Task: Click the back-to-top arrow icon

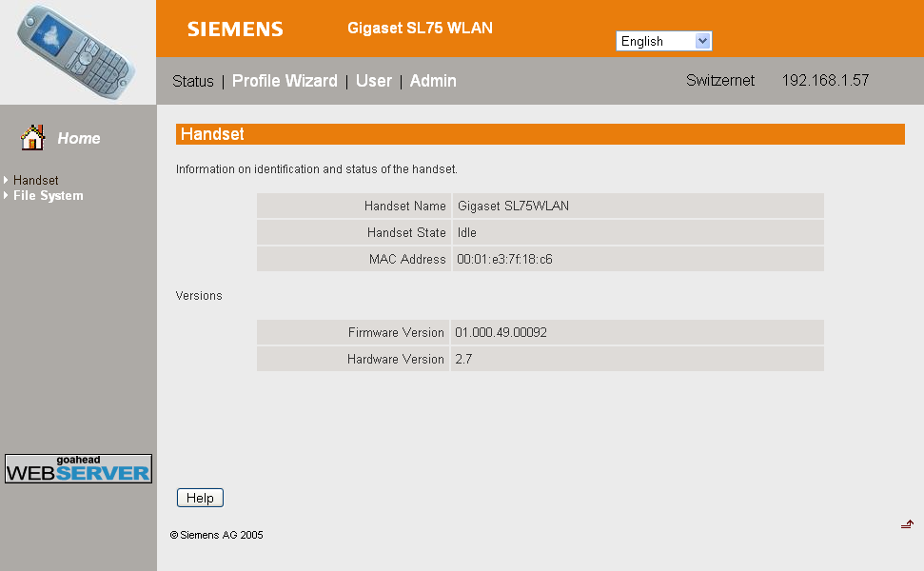Action: [x=907, y=524]
